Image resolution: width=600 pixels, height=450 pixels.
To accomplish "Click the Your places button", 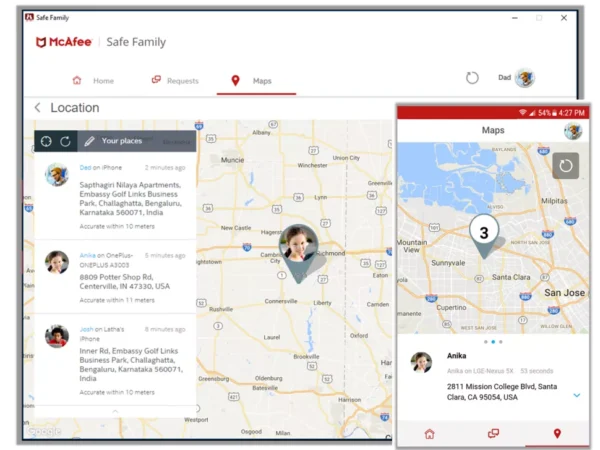I will [x=122, y=141].
